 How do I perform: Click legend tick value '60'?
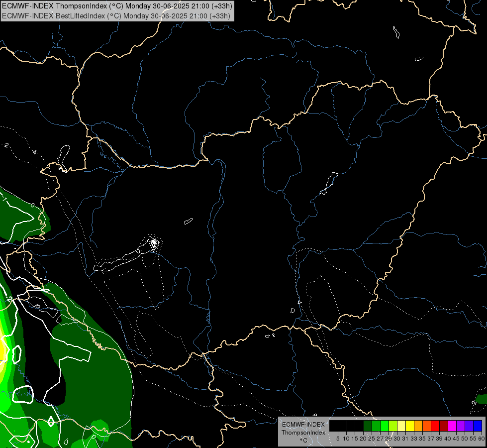(x=482, y=439)
